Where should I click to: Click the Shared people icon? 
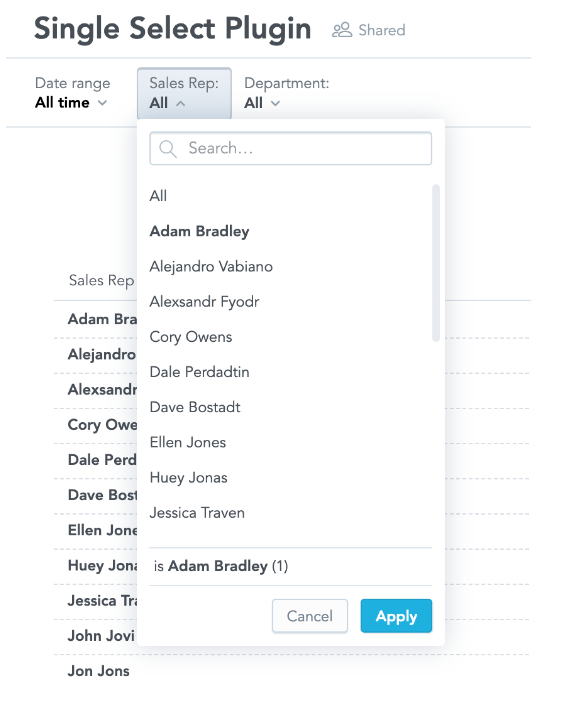click(x=342, y=30)
